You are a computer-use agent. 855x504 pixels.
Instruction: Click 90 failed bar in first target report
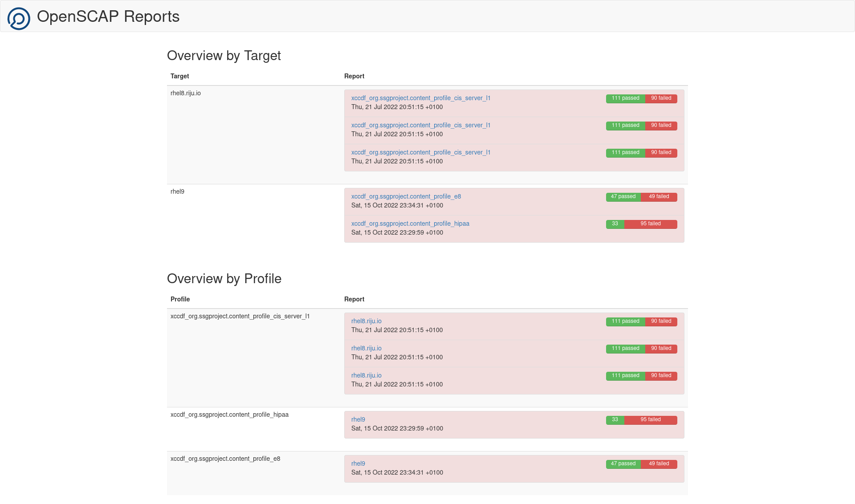(x=661, y=98)
